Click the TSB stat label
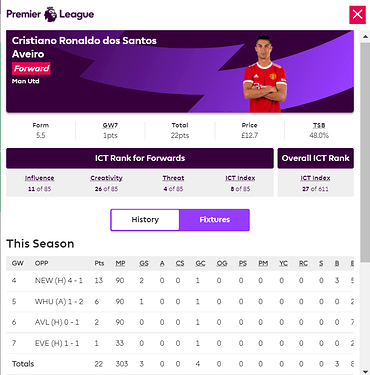Viewport: 370px width, 375px height. 319,125
